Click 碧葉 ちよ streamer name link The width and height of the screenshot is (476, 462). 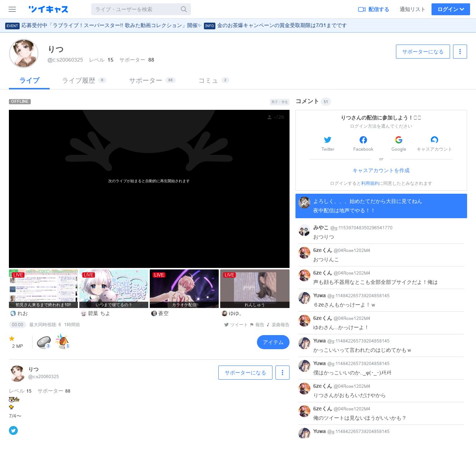click(99, 314)
